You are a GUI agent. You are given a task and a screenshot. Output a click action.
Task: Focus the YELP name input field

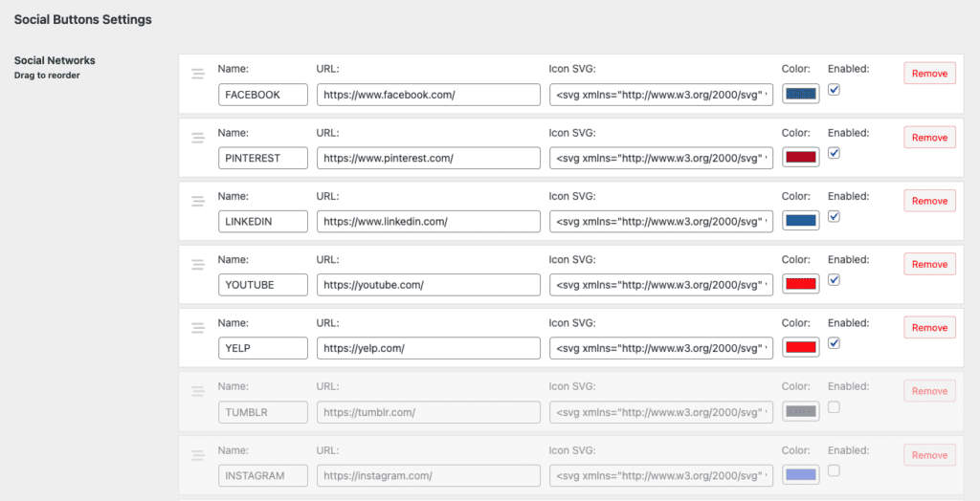pos(263,348)
